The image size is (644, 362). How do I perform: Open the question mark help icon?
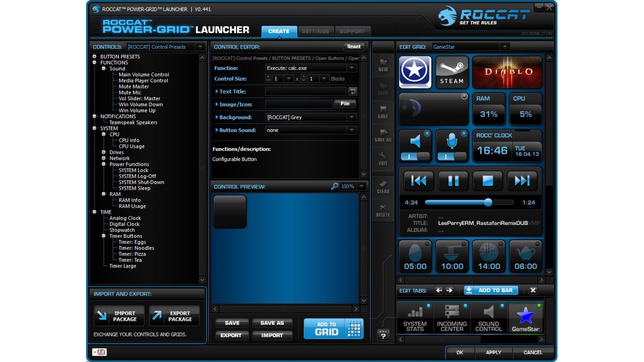[383, 335]
